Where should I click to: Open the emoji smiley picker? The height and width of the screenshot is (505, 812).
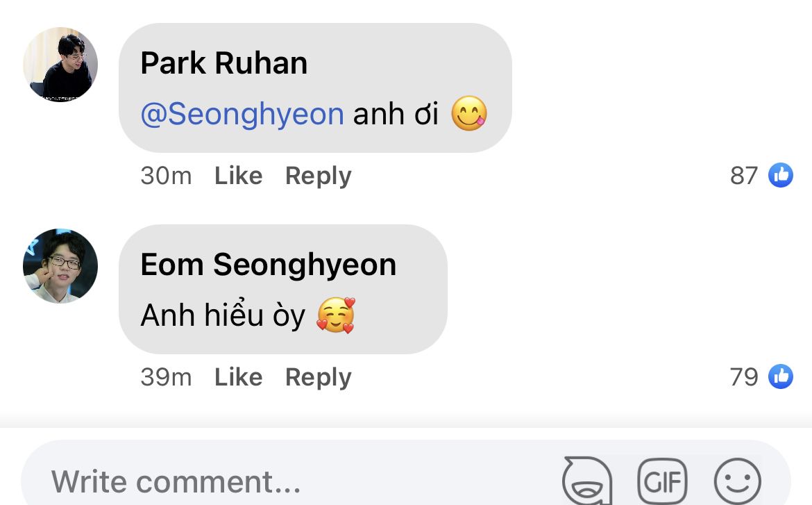pyautogui.click(x=737, y=481)
